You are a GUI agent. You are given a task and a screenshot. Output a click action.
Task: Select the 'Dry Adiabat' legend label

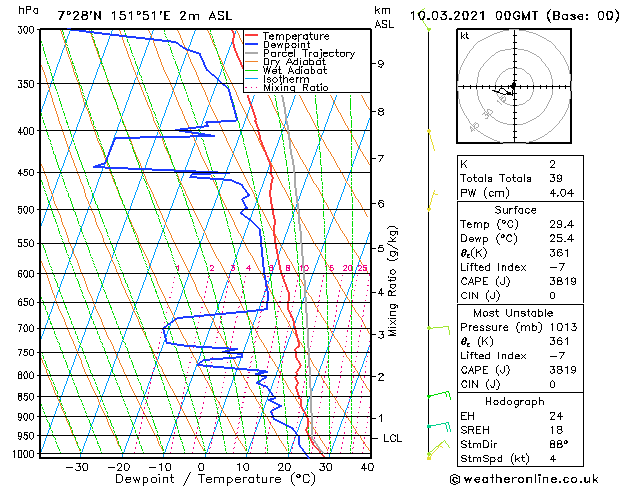coord(294,62)
